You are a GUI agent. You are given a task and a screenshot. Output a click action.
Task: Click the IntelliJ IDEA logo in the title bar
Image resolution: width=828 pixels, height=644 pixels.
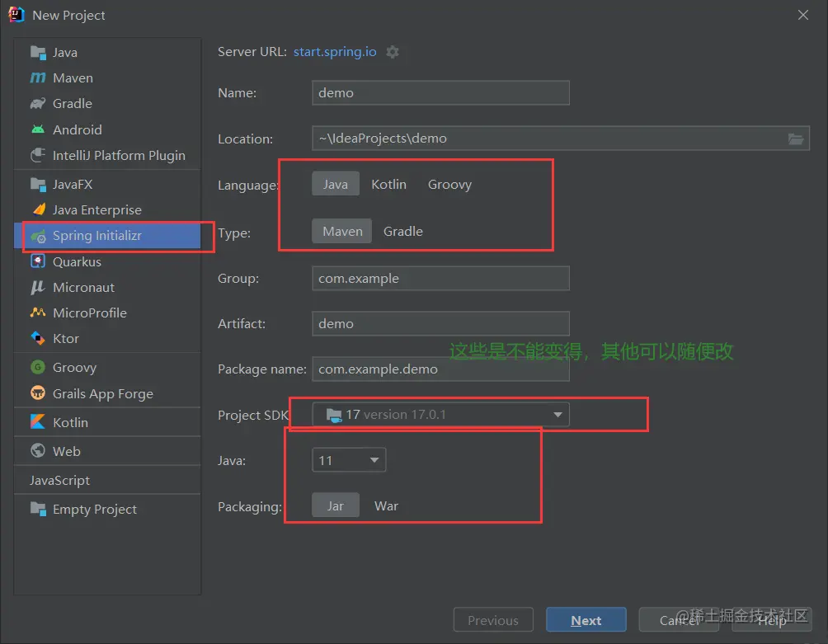[16, 15]
